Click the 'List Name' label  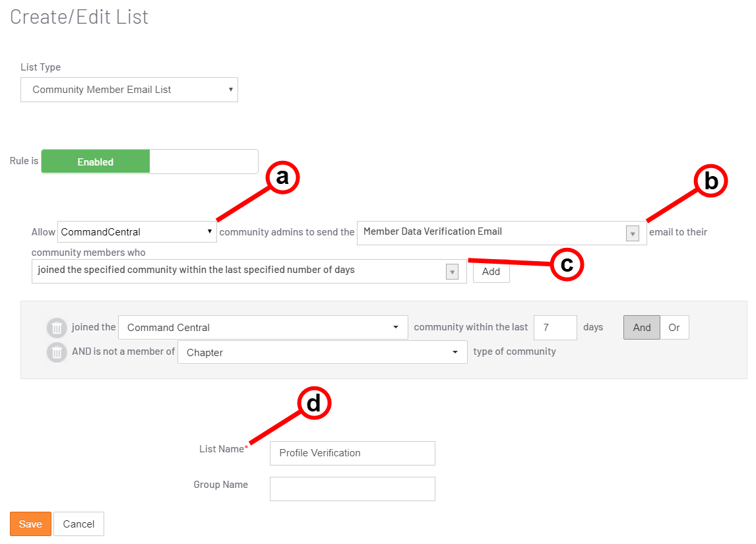[222, 449]
